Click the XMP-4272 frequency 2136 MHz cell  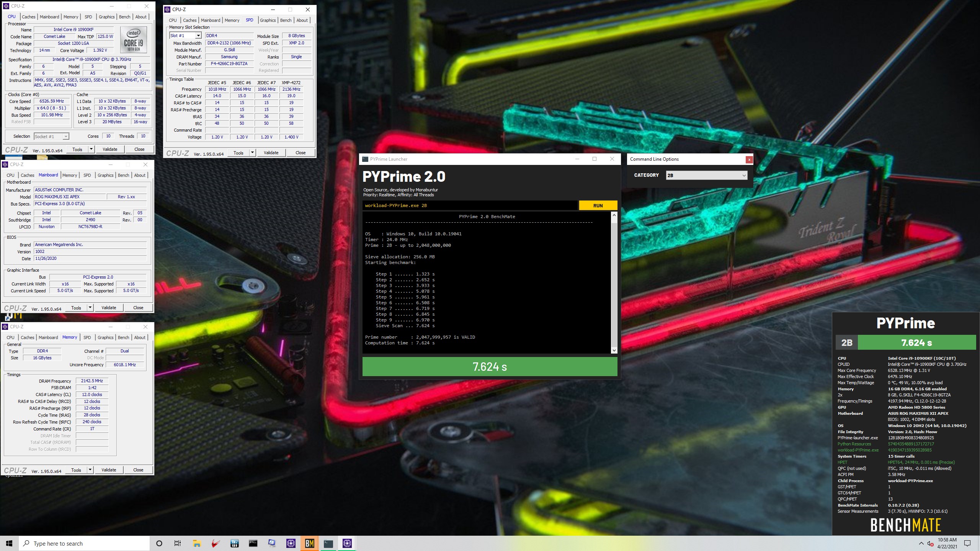291,89
